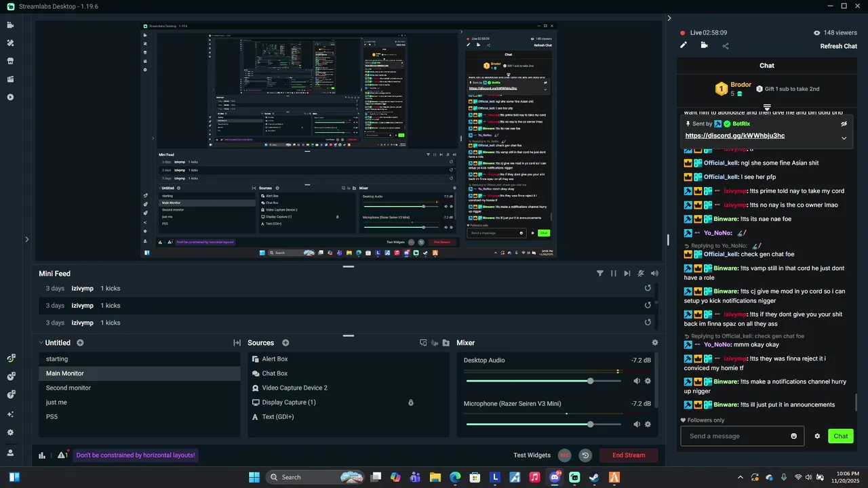Toggle the replay buffer button
Viewport: 868px width, 488px height.
585,455
